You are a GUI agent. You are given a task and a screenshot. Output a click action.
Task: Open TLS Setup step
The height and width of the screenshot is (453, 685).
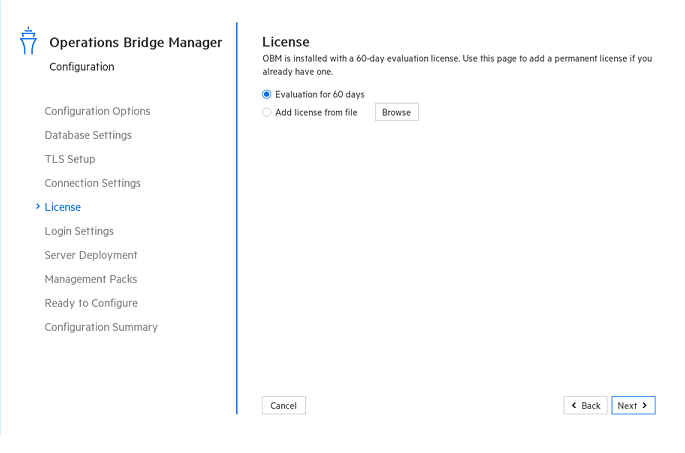pyautogui.click(x=70, y=159)
